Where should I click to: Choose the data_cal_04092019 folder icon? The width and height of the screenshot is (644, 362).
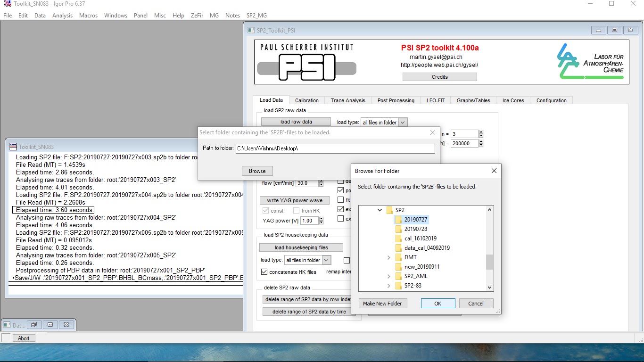398,248
